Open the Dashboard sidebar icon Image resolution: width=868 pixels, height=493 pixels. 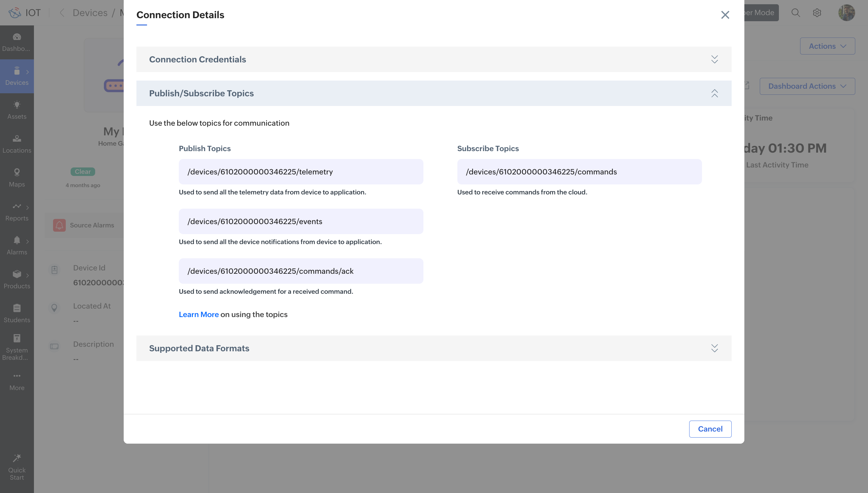point(17,37)
